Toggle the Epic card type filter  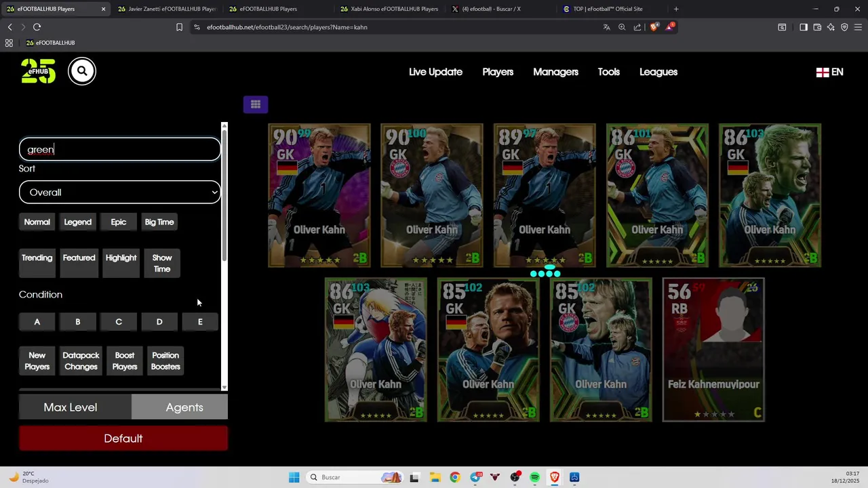tap(119, 222)
